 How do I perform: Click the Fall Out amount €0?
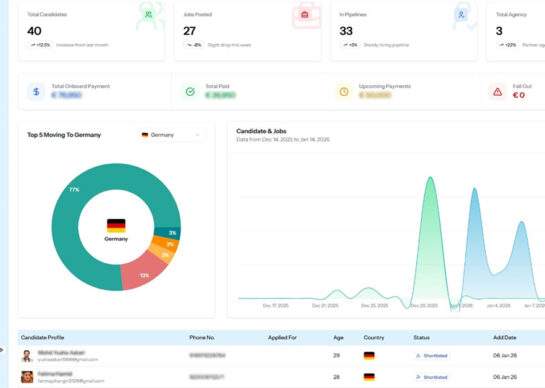pyautogui.click(x=519, y=95)
